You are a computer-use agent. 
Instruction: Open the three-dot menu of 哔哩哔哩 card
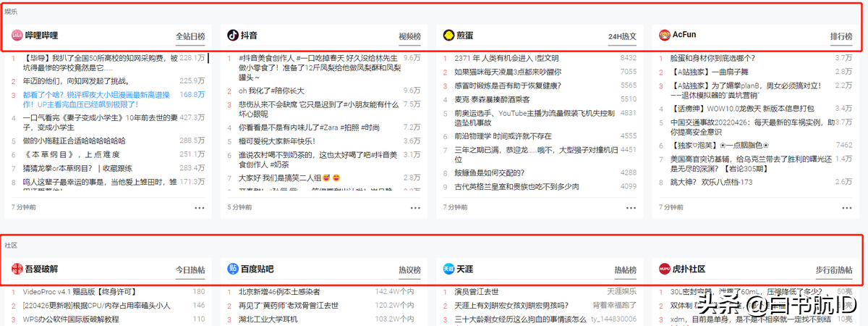pyautogui.click(x=200, y=207)
